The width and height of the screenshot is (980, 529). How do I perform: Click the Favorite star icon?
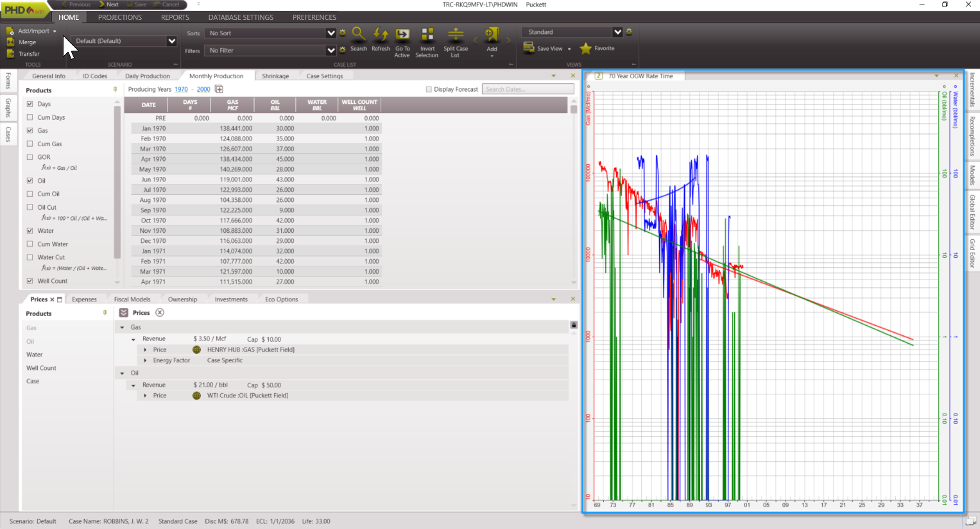tap(585, 49)
